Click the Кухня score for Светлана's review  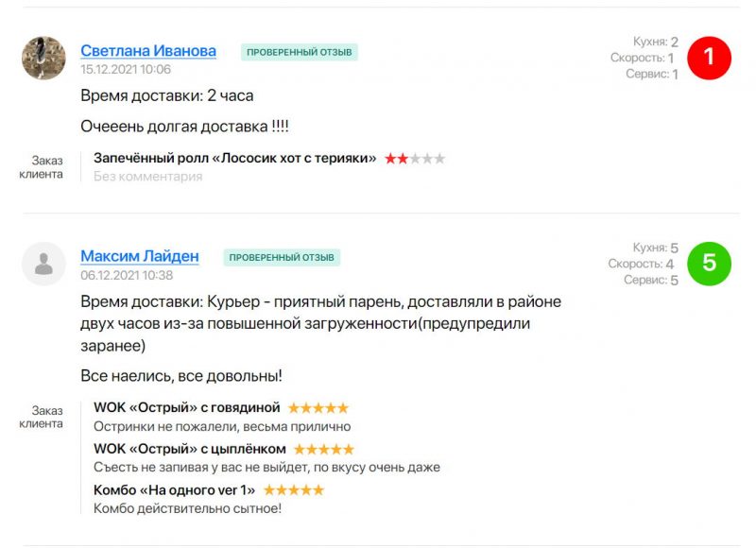(659, 42)
